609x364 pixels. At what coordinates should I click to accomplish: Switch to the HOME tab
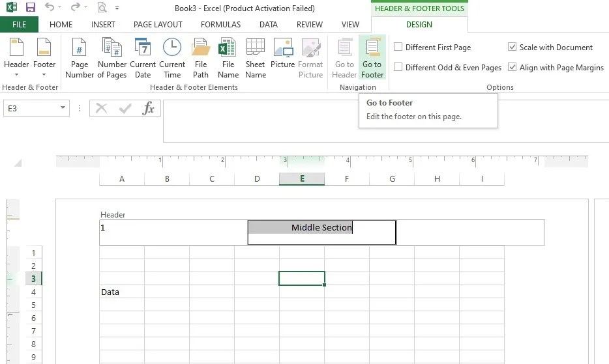[61, 25]
